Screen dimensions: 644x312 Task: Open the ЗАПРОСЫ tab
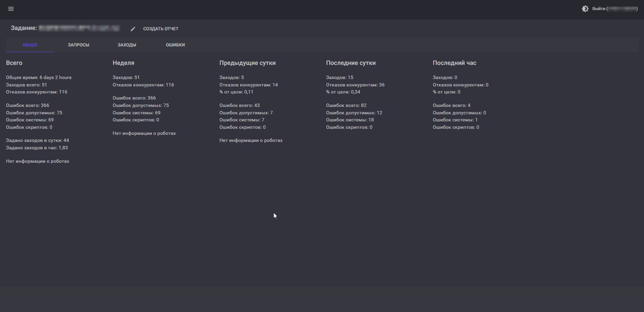click(x=78, y=45)
